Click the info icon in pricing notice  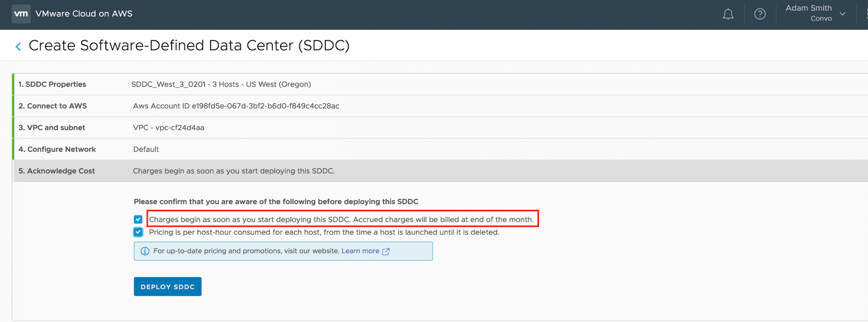click(145, 251)
